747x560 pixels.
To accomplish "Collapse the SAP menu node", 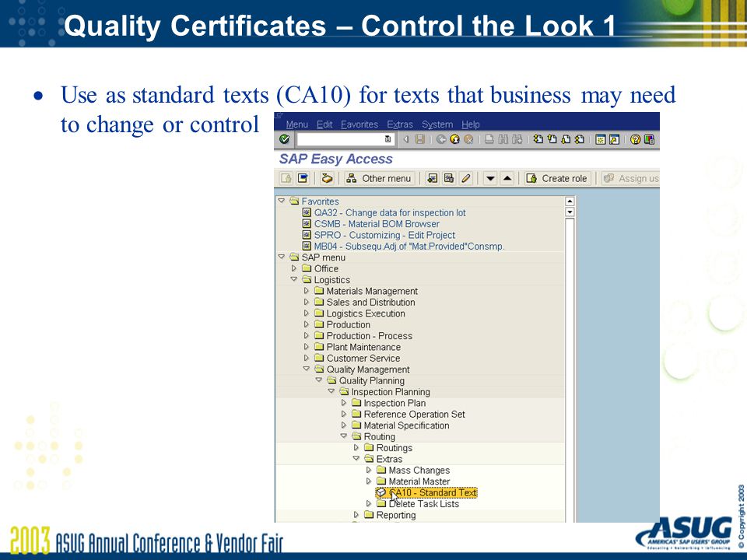I will [281, 257].
